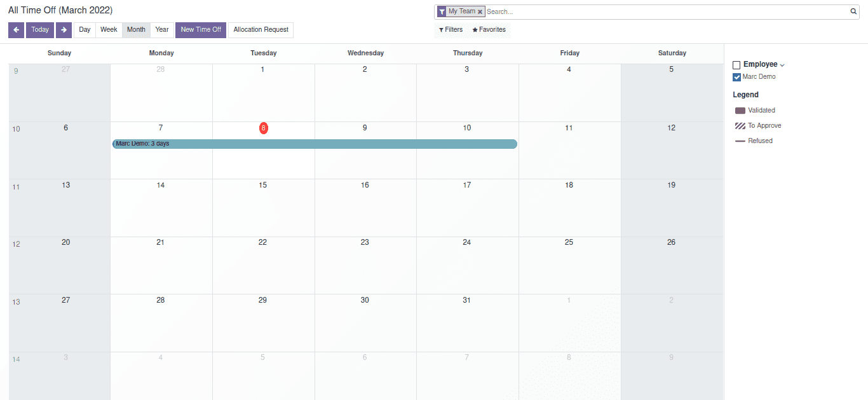Screen dimensions: 868x400
Task: Jump to Today in the calendar
Action: point(40,30)
